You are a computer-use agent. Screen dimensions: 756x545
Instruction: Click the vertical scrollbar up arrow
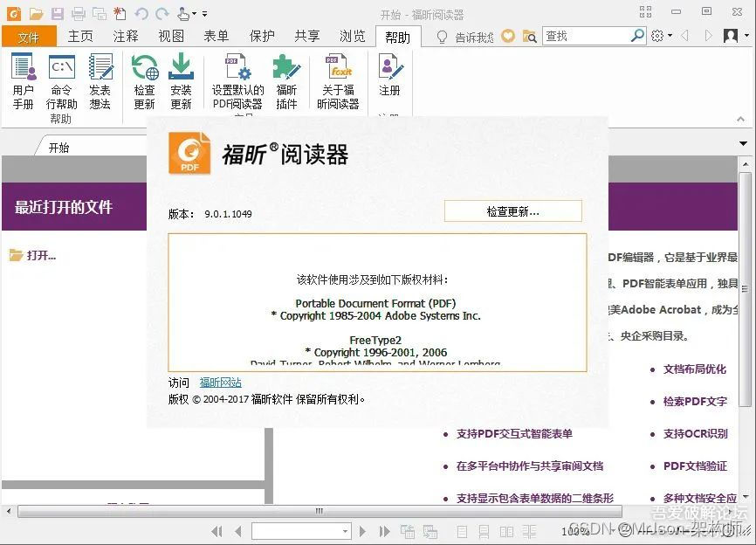coord(745,164)
